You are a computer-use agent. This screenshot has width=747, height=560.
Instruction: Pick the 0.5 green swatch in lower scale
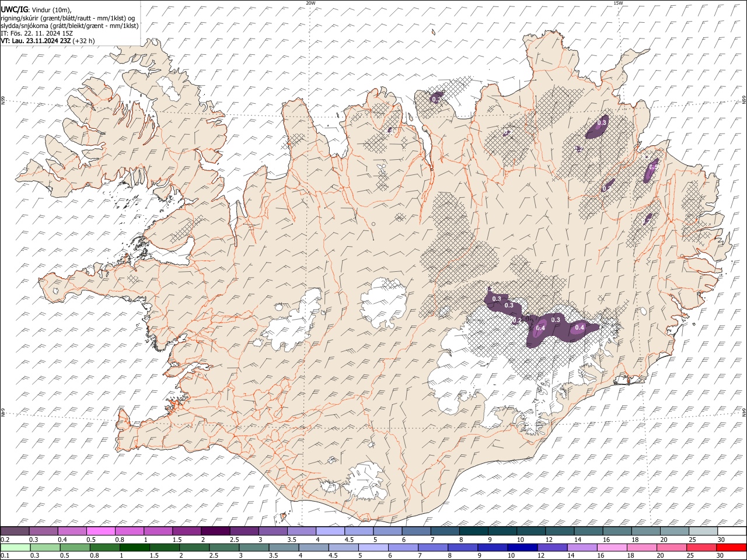pyautogui.click(x=75, y=547)
